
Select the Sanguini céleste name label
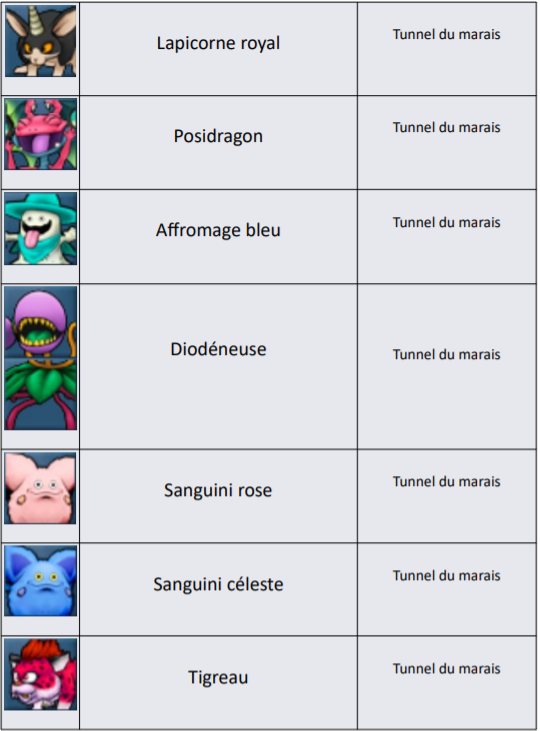coord(218,584)
